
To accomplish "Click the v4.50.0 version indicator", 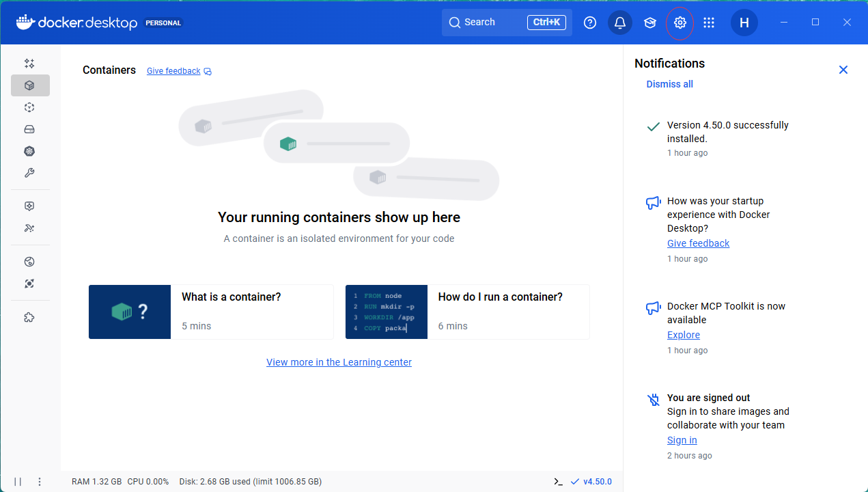I will 591,482.
